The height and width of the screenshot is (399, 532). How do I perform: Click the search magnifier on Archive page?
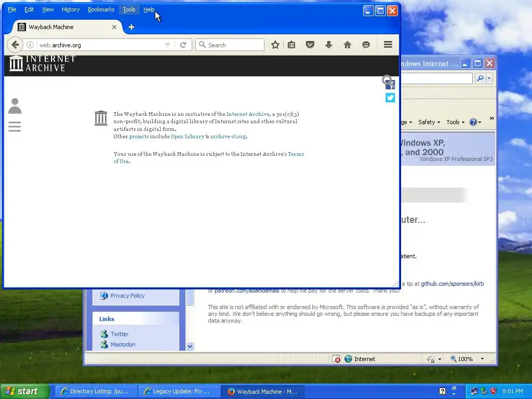[387, 80]
